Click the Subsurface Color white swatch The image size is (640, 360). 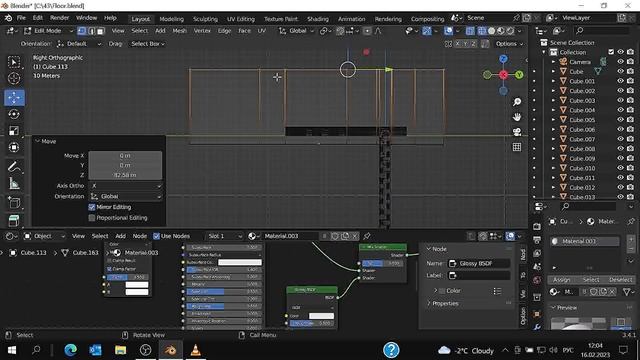pos(240,262)
